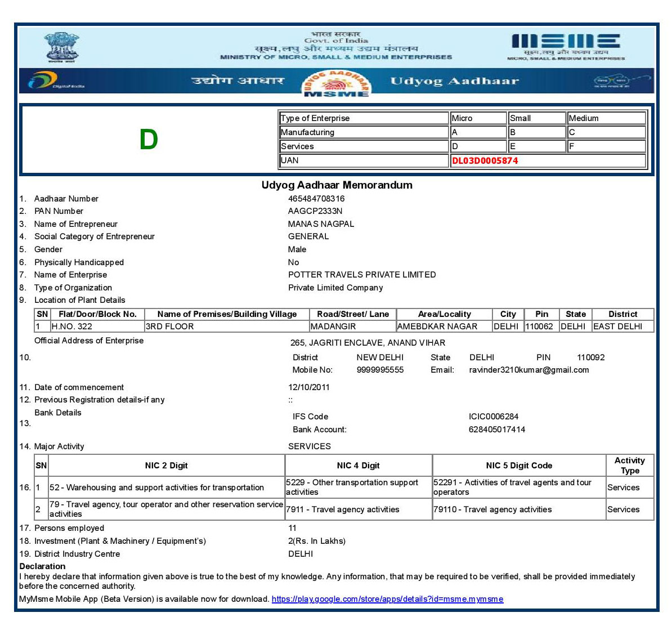
Task: Click social category value GENERAL
Action: click(x=308, y=236)
